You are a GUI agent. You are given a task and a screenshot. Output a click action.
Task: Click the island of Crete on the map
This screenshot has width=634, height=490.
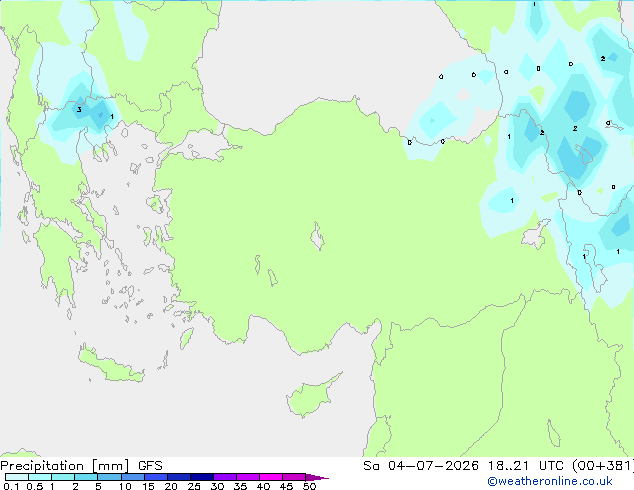[110, 364]
